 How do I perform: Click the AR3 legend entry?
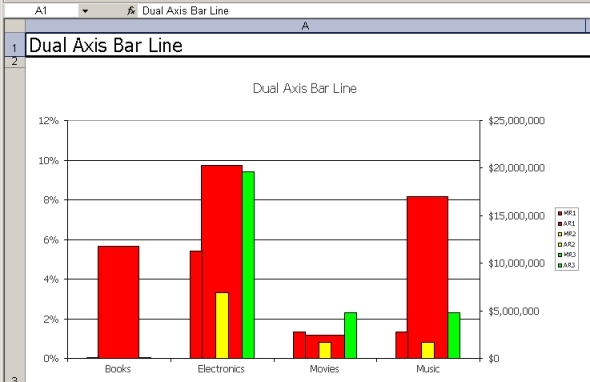pyautogui.click(x=567, y=265)
